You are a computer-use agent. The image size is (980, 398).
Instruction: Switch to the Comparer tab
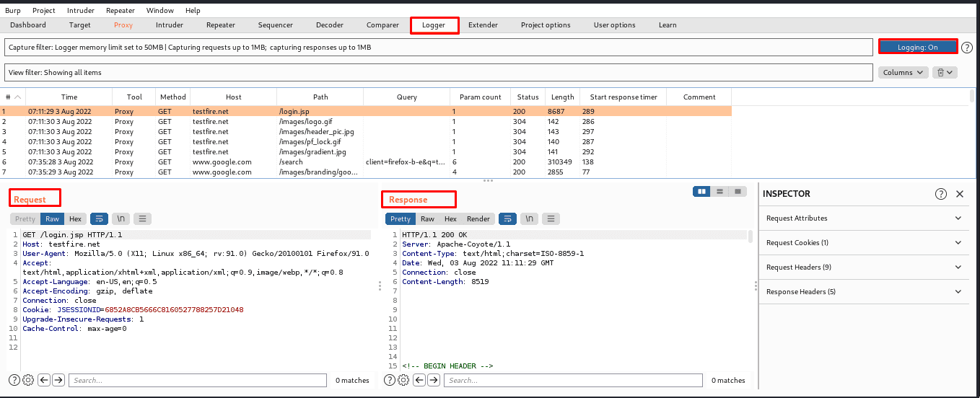click(382, 25)
